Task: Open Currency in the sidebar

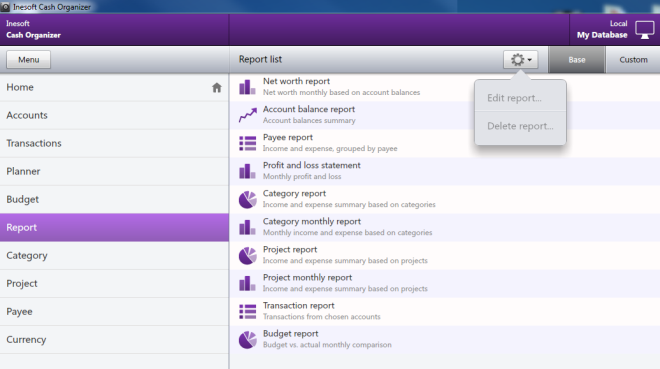Action: click(114, 340)
